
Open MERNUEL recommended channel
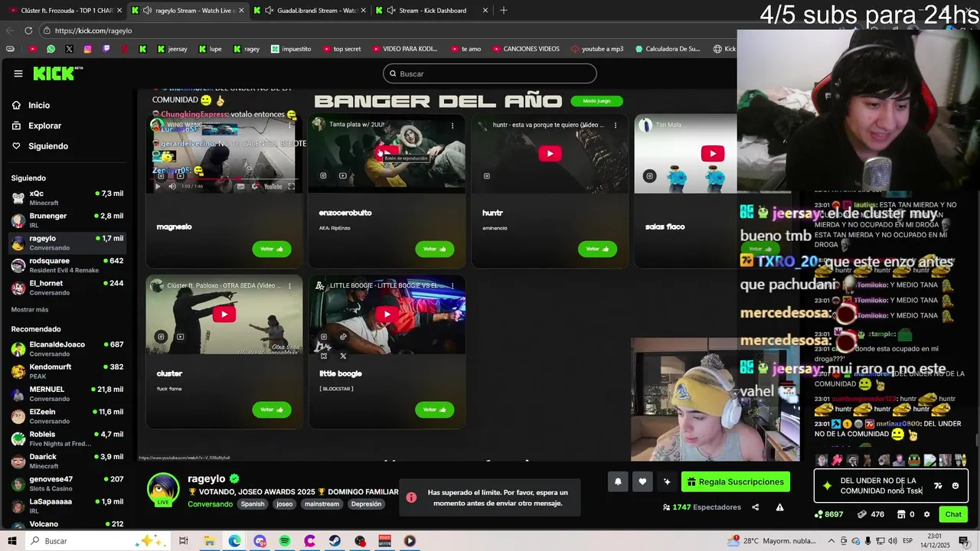(x=67, y=393)
